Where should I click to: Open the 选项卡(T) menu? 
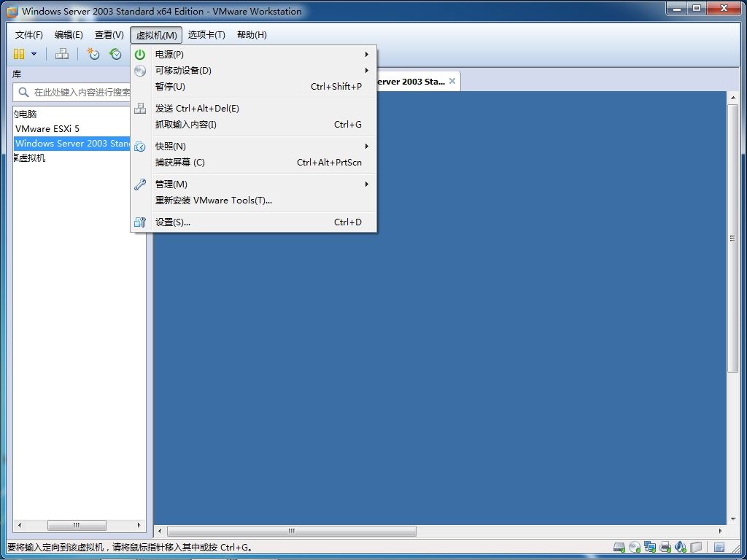(x=206, y=35)
